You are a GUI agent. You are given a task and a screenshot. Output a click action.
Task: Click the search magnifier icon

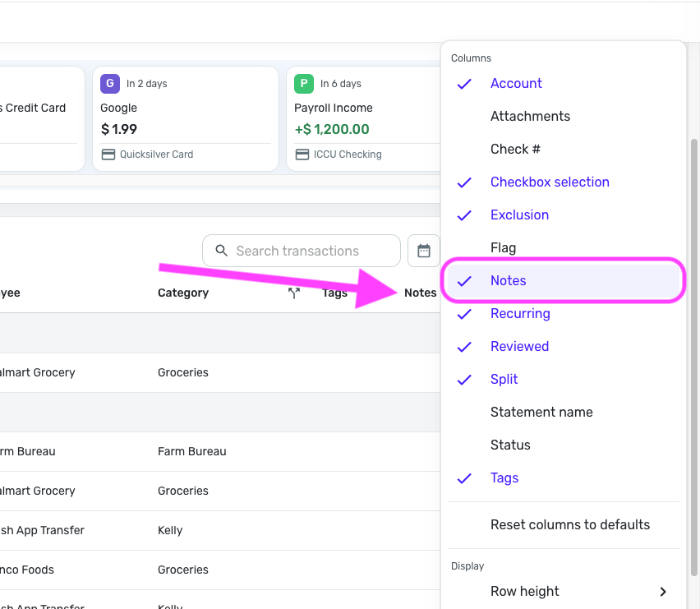tap(222, 251)
